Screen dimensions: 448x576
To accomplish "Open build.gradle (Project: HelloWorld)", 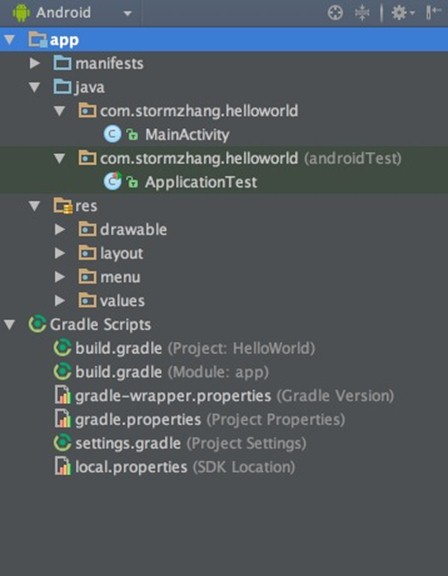I will coord(195,349).
